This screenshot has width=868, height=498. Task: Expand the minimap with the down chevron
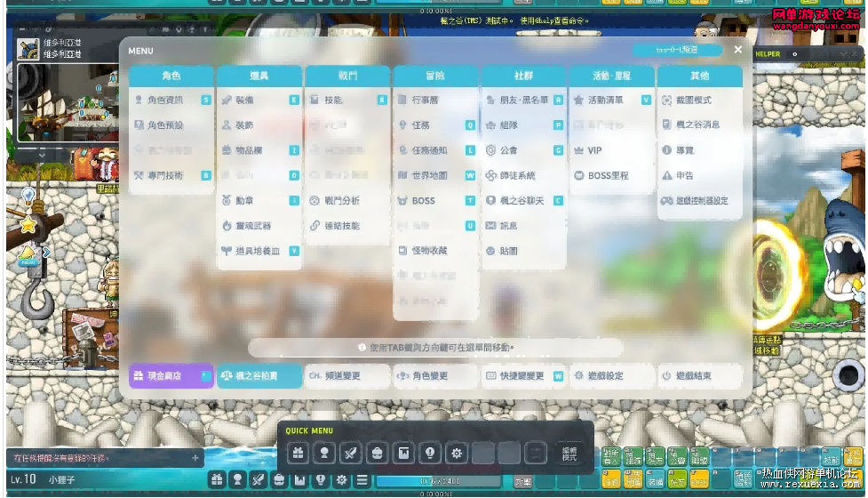[x=42, y=156]
